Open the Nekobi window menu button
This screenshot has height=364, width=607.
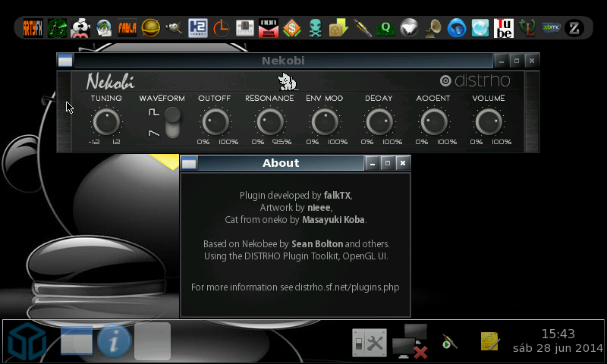(65, 61)
